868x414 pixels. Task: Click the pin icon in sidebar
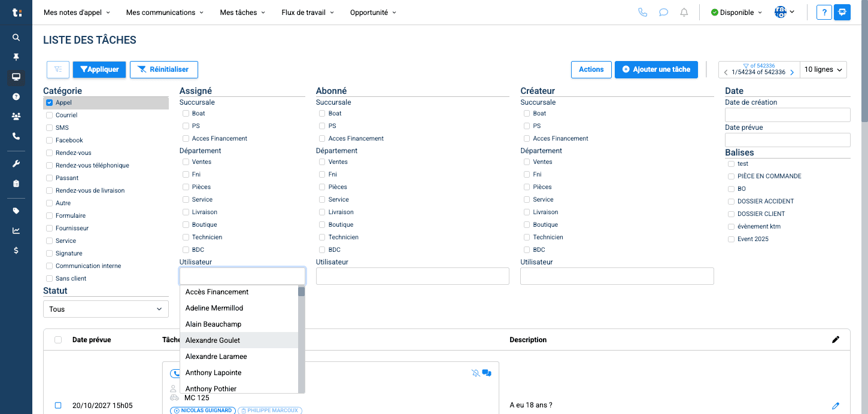[x=16, y=57]
